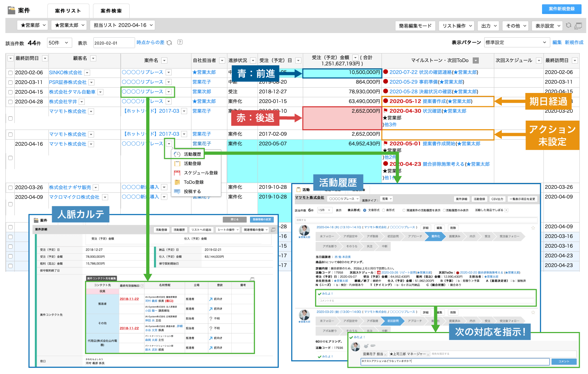Screen dimensions: 588x374
Task: Open 担当リスト 2020-04-16 dropdown
Action: pyautogui.click(x=122, y=25)
